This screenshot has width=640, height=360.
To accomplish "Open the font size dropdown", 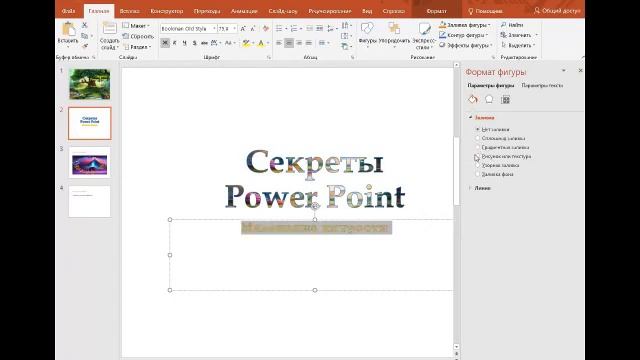I will [x=234, y=29].
